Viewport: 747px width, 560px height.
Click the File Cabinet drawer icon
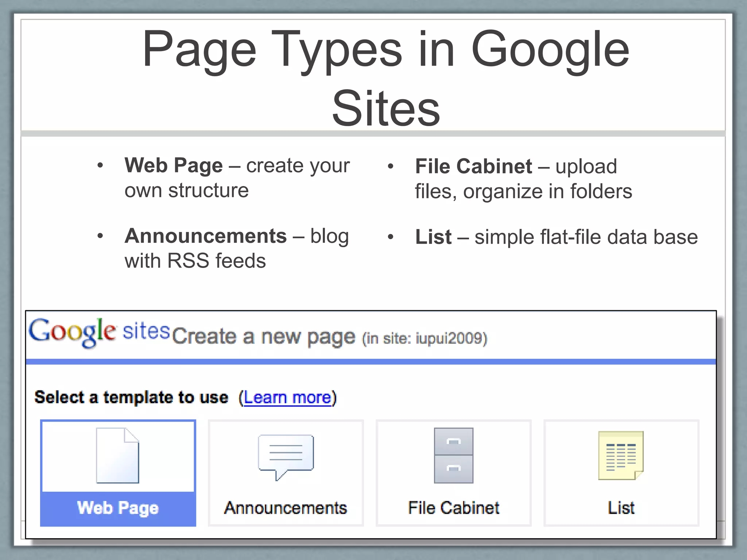[x=453, y=455]
